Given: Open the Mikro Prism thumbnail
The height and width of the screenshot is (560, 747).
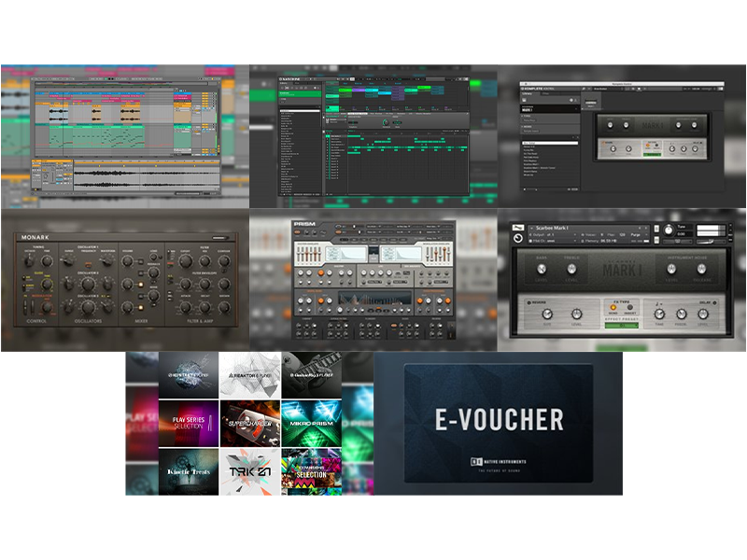Looking at the screenshot, I should point(312,424).
